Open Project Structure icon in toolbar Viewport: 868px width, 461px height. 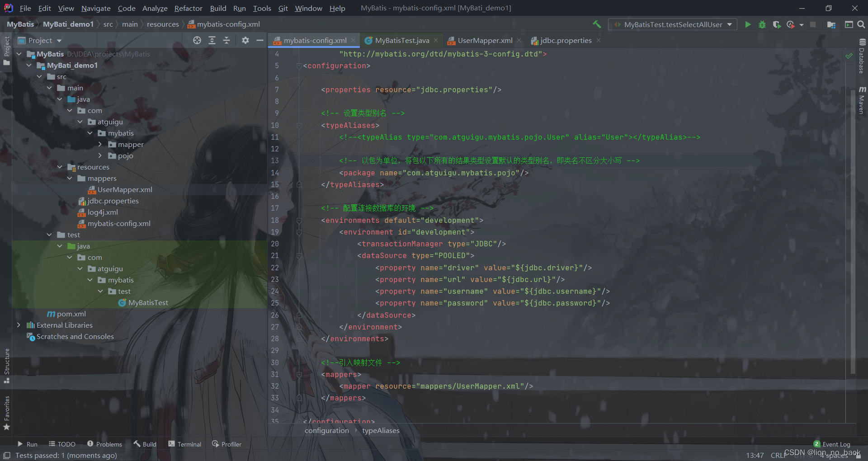(831, 24)
